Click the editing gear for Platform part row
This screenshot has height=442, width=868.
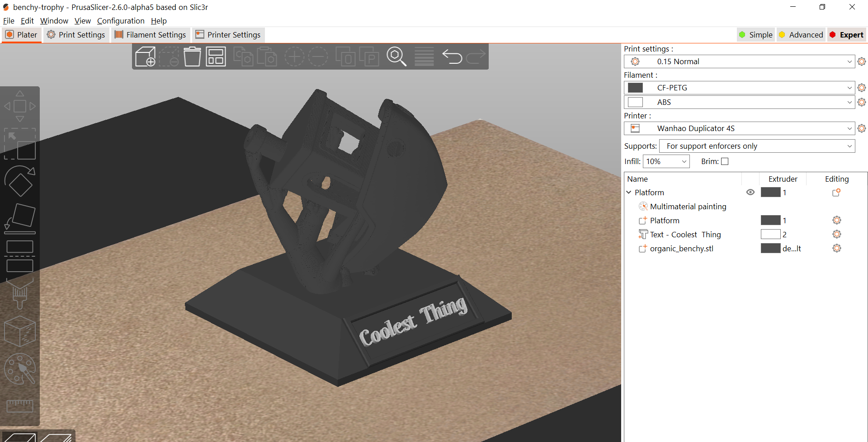pyautogui.click(x=837, y=220)
